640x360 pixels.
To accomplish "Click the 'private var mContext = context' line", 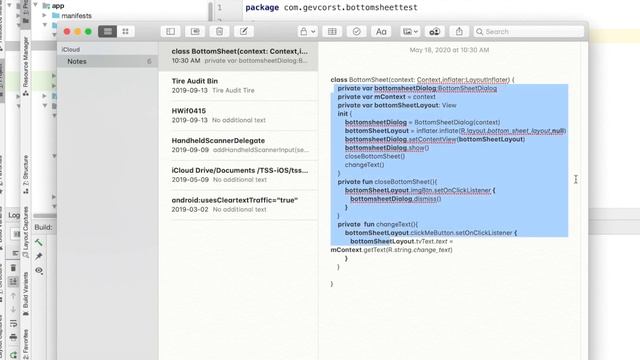I will (x=387, y=97).
